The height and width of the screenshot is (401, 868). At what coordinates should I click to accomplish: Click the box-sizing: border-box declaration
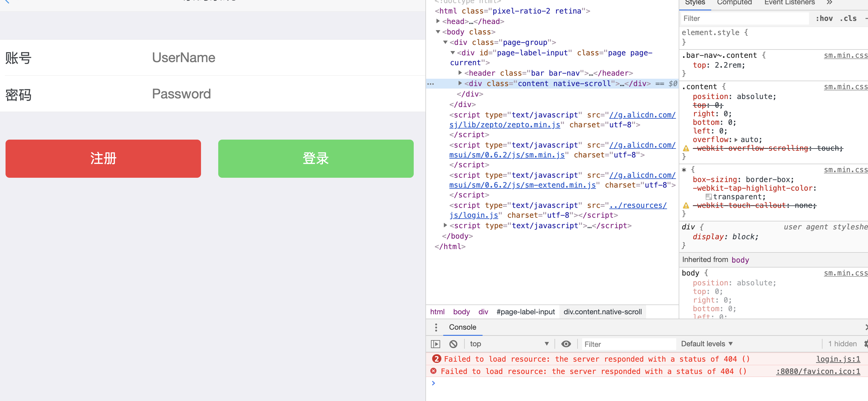(x=743, y=179)
